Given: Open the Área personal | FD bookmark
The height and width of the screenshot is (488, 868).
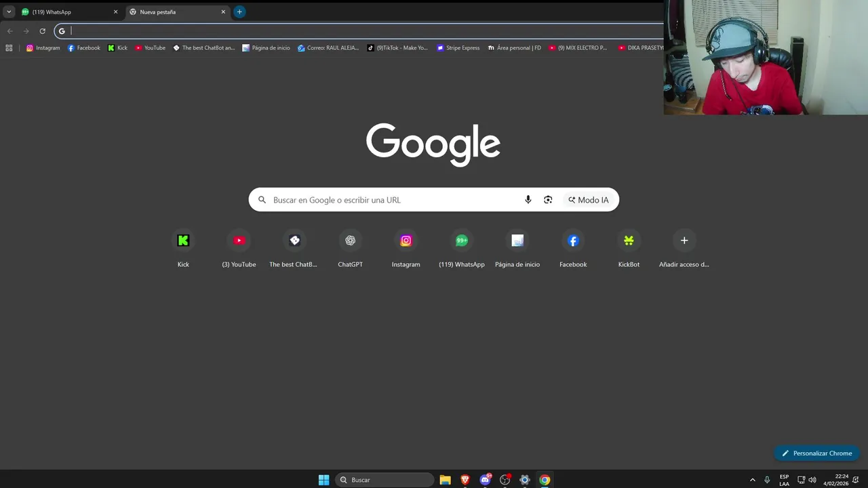Looking at the screenshot, I should [514, 48].
